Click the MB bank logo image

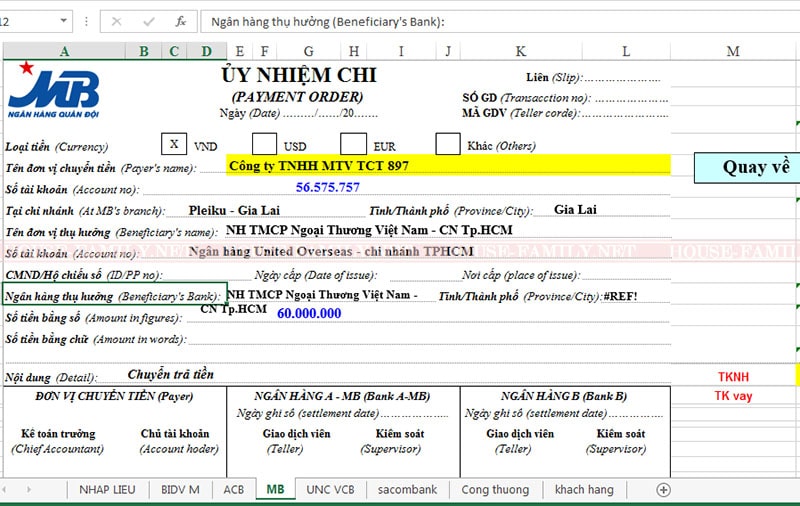click(x=54, y=90)
